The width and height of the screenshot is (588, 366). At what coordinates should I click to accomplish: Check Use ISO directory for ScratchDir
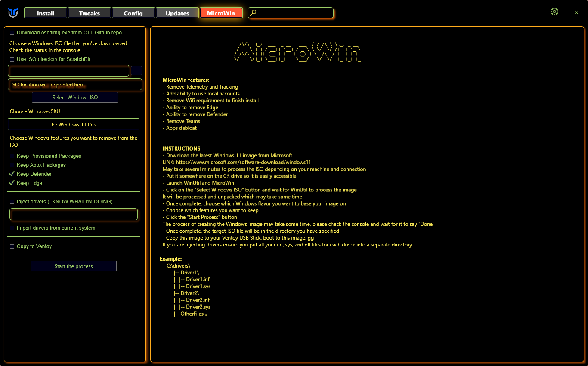(x=12, y=59)
